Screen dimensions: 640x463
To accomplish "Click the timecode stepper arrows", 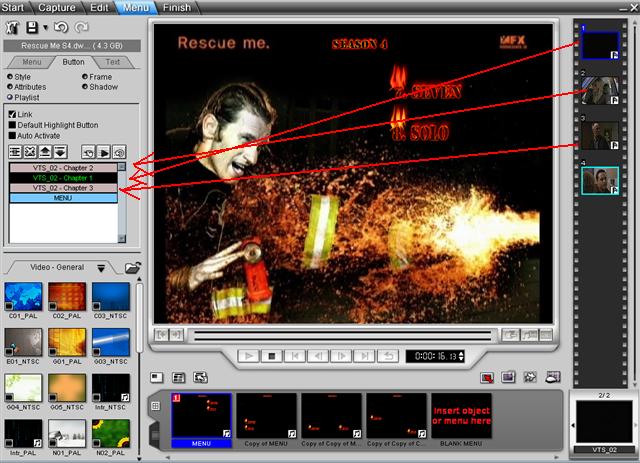I will tap(461, 356).
